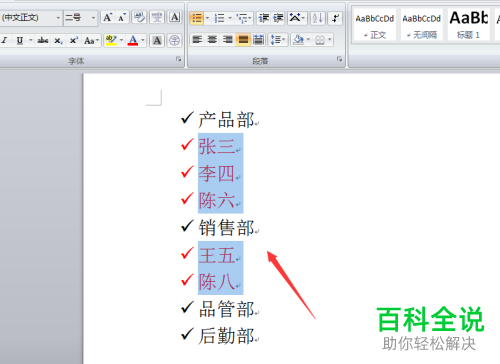Screen dimensions: 500x364
Task: Open the Phonetic Guide tool
Action: (157, 18)
